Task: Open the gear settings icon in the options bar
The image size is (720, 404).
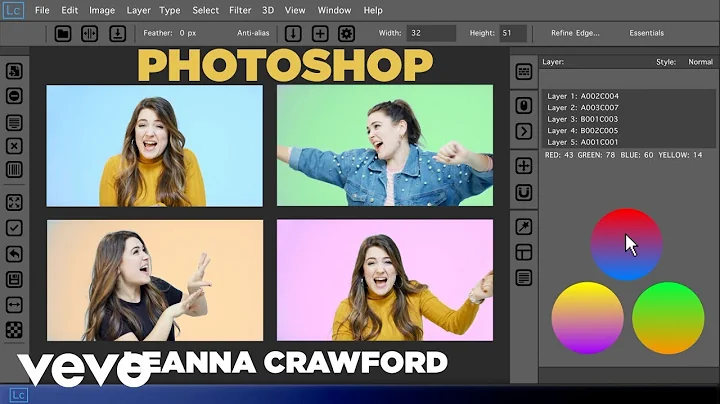Action: coord(346,34)
